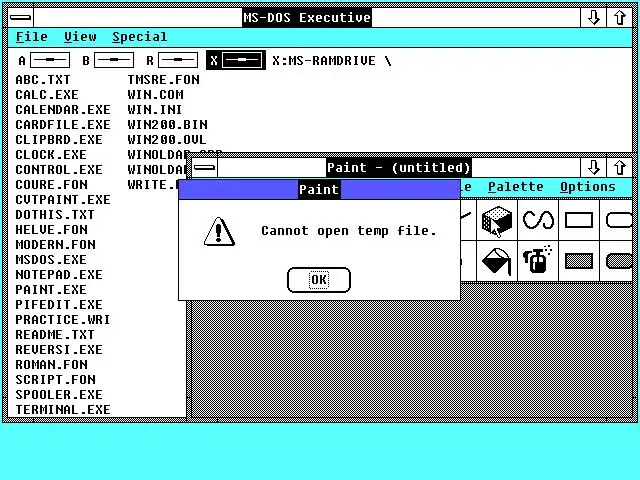This screenshot has height=480, width=640.
Task: Select the PRACTICE.WRI document
Action: [63, 320]
